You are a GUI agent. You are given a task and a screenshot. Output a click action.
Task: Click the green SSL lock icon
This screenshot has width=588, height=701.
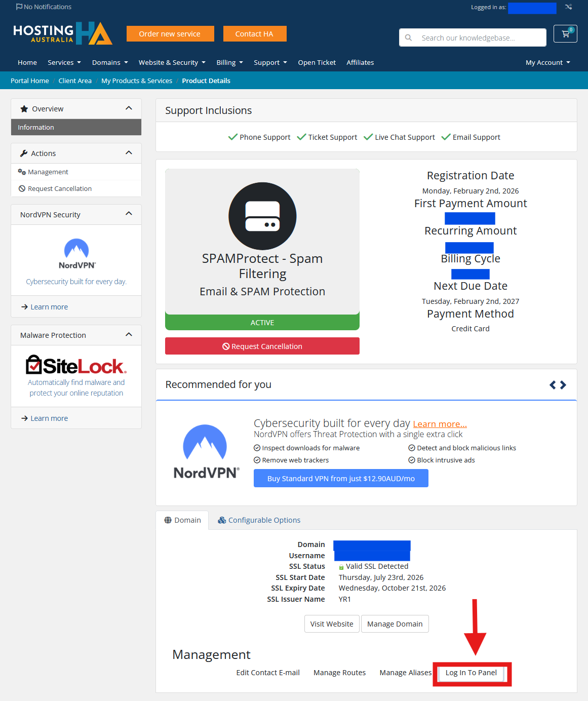[341, 567]
